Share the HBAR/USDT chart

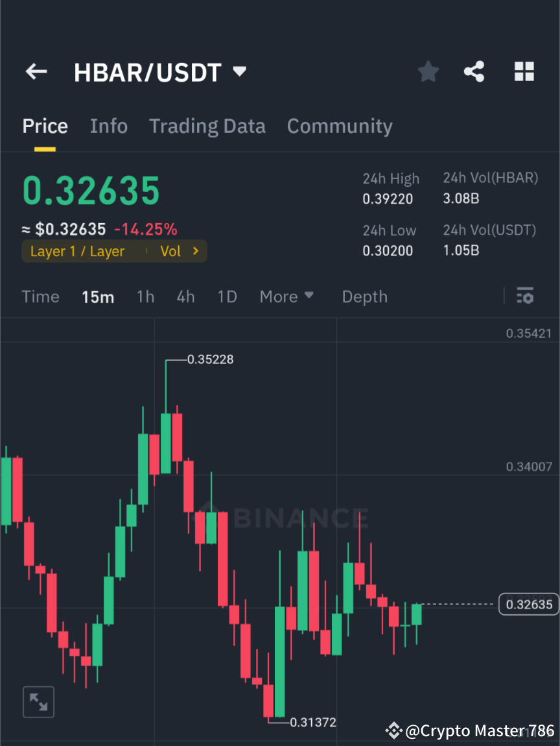tap(474, 71)
